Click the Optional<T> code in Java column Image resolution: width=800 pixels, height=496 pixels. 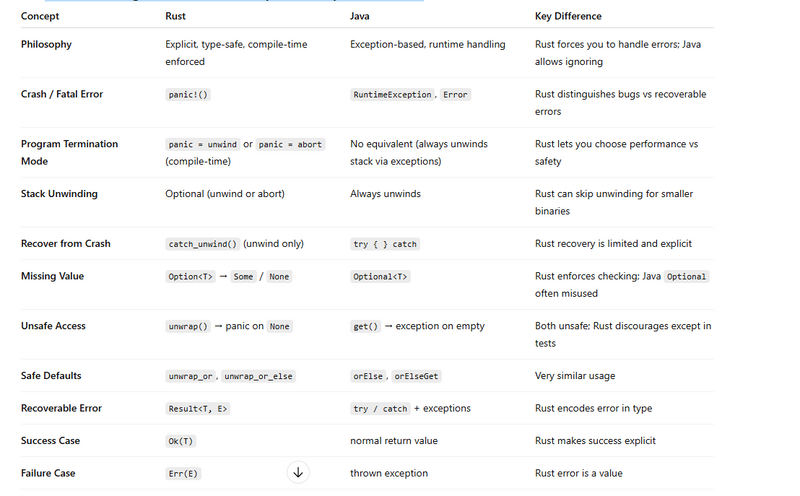(380, 276)
